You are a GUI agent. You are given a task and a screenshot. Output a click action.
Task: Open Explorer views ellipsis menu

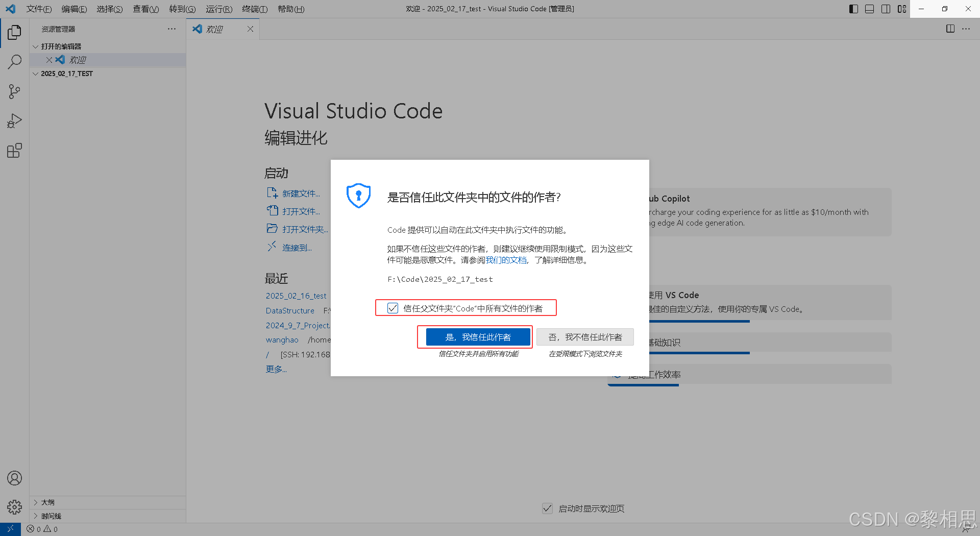(x=171, y=29)
